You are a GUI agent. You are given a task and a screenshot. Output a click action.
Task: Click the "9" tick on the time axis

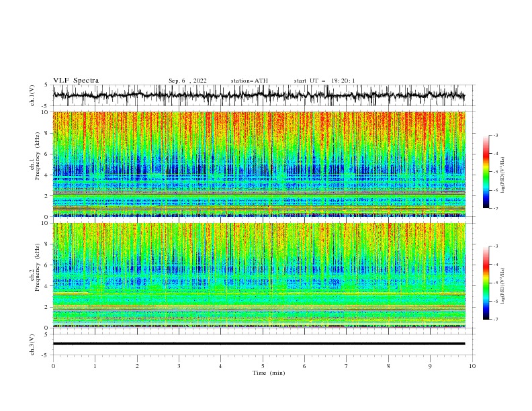[430, 366]
